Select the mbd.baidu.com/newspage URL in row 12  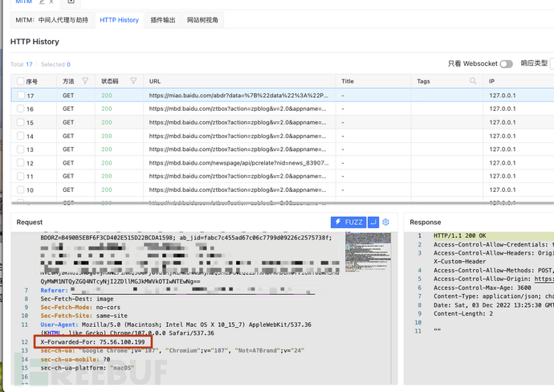click(x=238, y=163)
